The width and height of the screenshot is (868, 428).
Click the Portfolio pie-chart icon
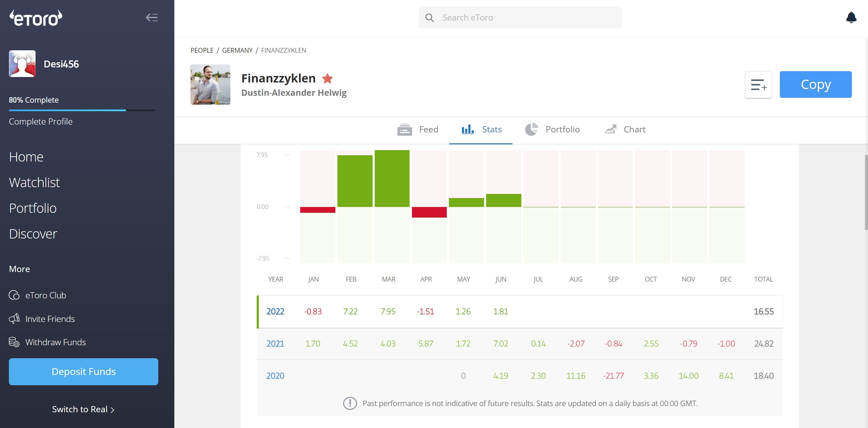click(x=532, y=129)
